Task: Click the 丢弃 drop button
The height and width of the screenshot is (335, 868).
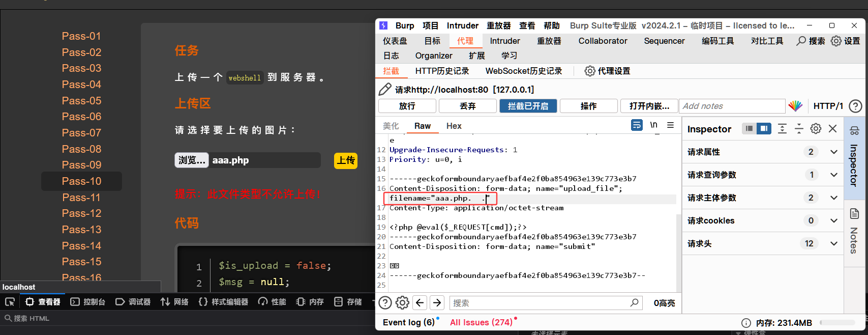Action: (x=468, y=106)
